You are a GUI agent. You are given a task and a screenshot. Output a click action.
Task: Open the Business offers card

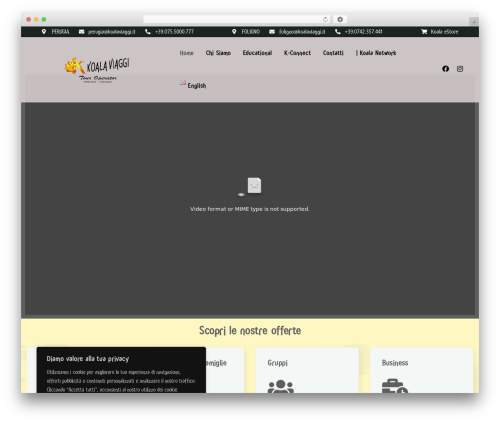pyautogui.click(x=422, y=370)
